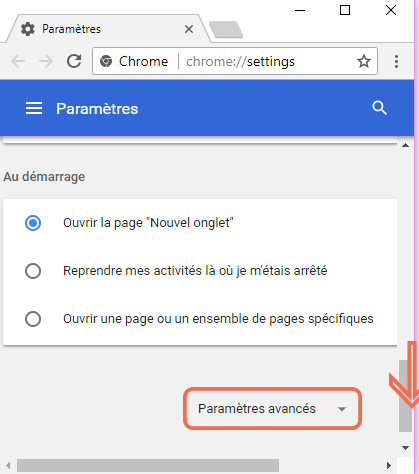This screenshot has height=474, width=419.
Task: Click the search magnifier in settings header
Action: pyautogui.click(x=379, y=108)
